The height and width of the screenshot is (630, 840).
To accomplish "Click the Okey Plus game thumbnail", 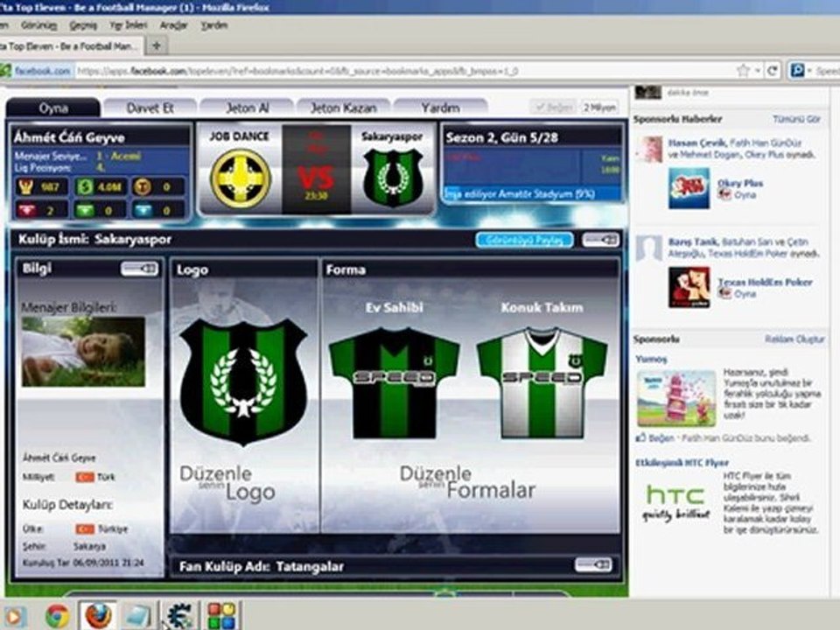I will 689,188.
